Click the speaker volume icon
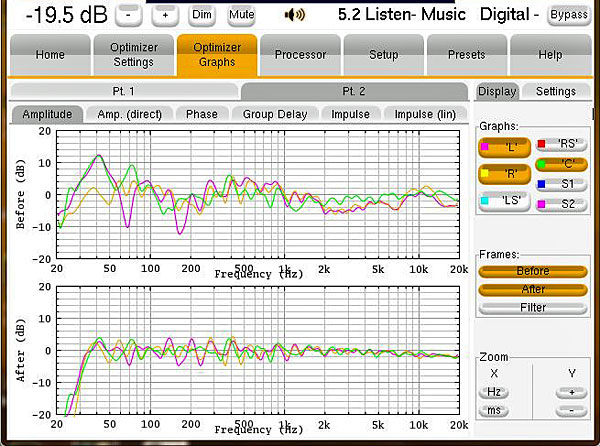Viewport: 600px width, 446px height. pos(267,15)
